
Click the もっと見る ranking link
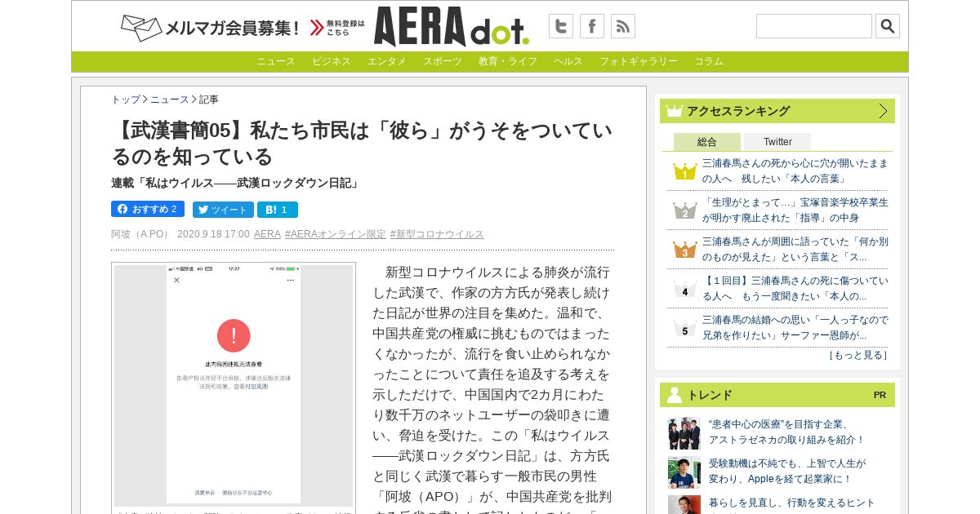click(x=857, y=355)
